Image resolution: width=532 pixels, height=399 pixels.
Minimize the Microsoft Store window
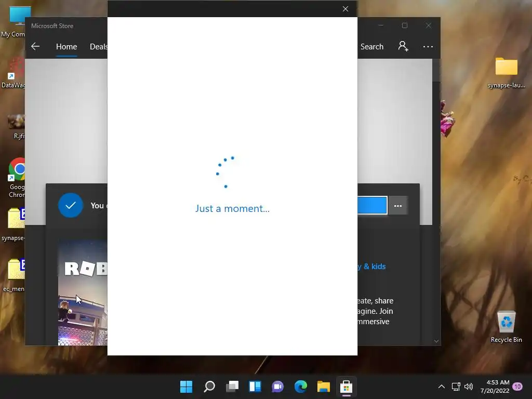pos(381,25)
